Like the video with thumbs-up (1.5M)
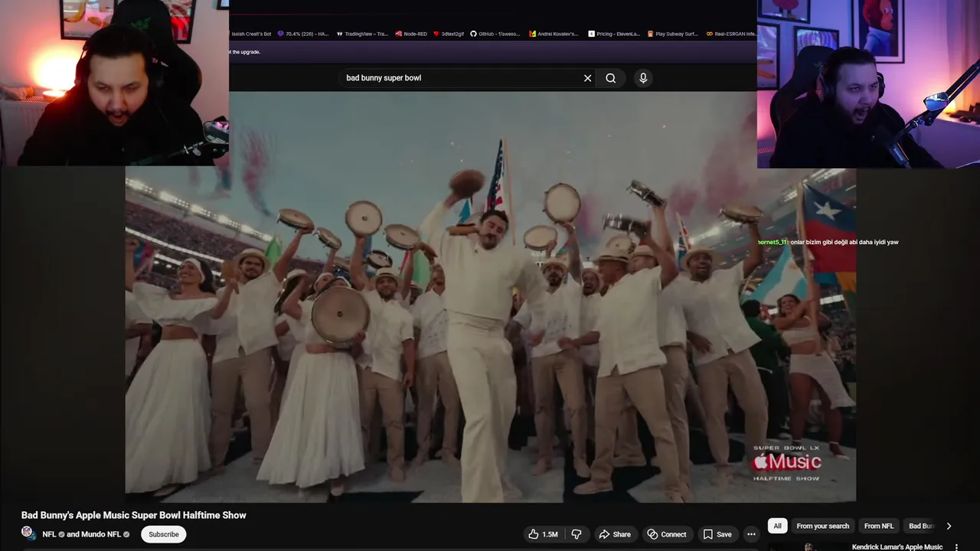 coord(543,534)
